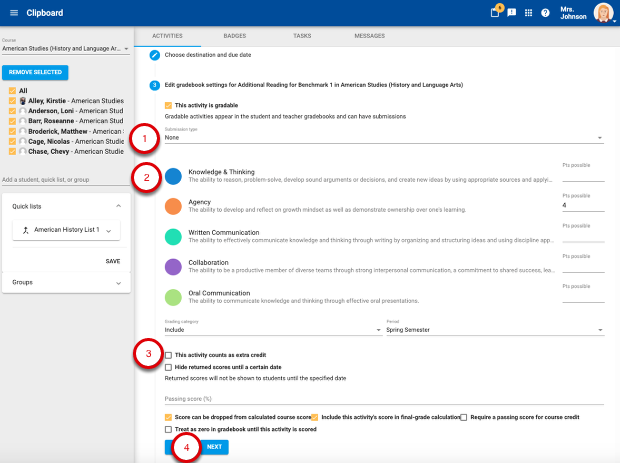Click the blue Knowledge & Thinking color circle
The height and width of the screenshot is (463, 620).
(x=173, y=176)
